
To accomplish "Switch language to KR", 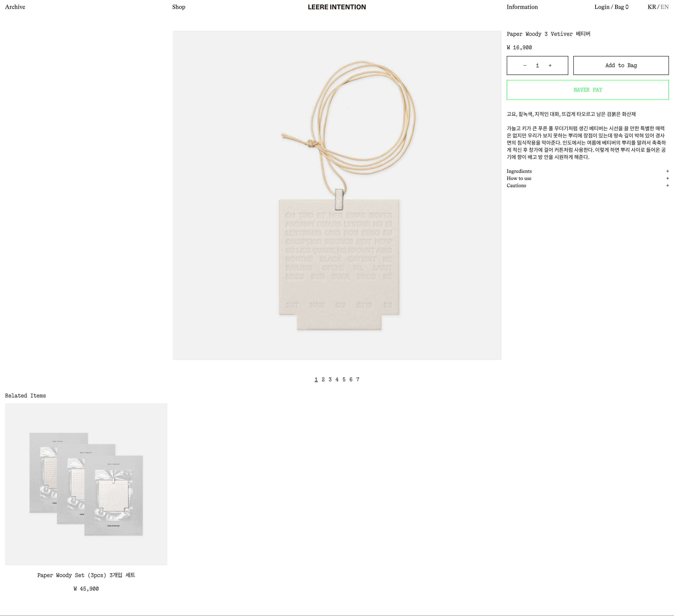I will (x=652, y=7).
